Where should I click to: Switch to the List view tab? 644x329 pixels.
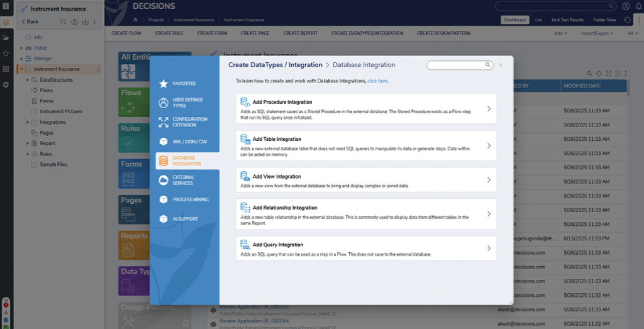click(x=538, y=20)
